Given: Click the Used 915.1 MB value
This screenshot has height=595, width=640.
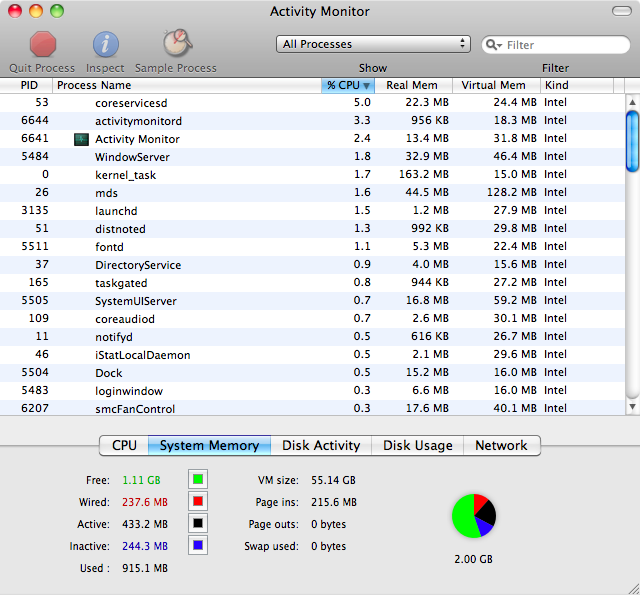Looking at the screenshot, I should pos(145,568).
